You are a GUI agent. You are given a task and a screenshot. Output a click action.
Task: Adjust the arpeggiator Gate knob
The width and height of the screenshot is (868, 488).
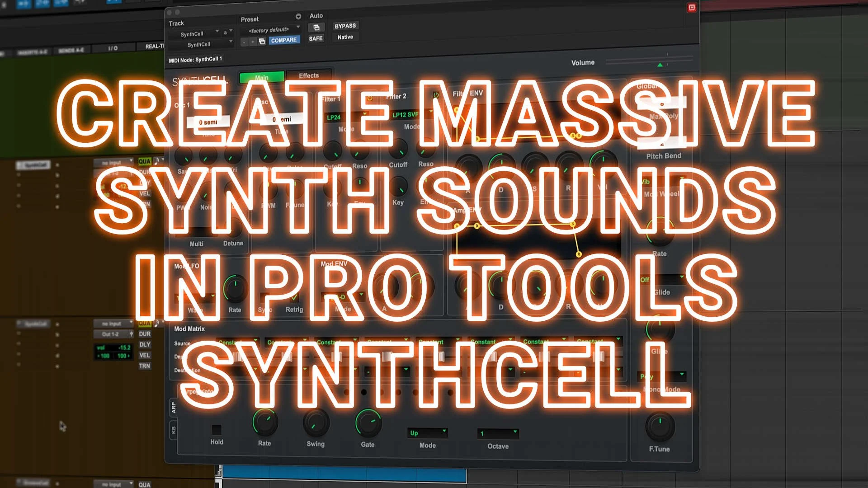pos(368,424)
